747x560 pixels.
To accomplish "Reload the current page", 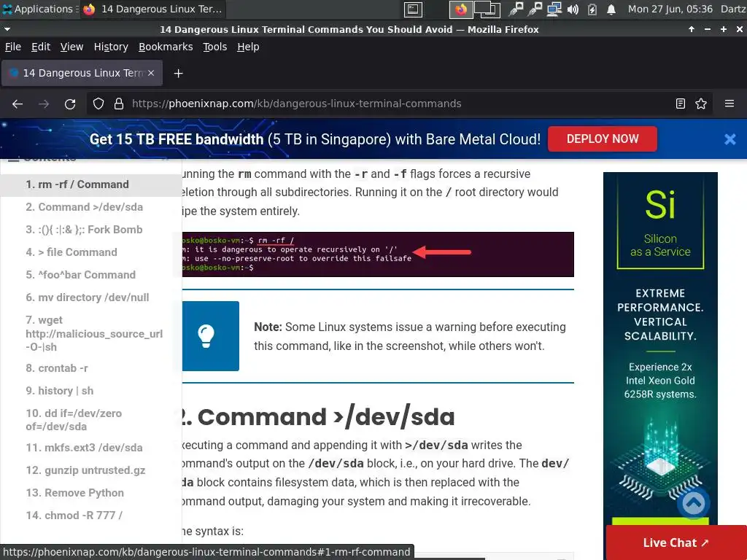I will [70, 104].
